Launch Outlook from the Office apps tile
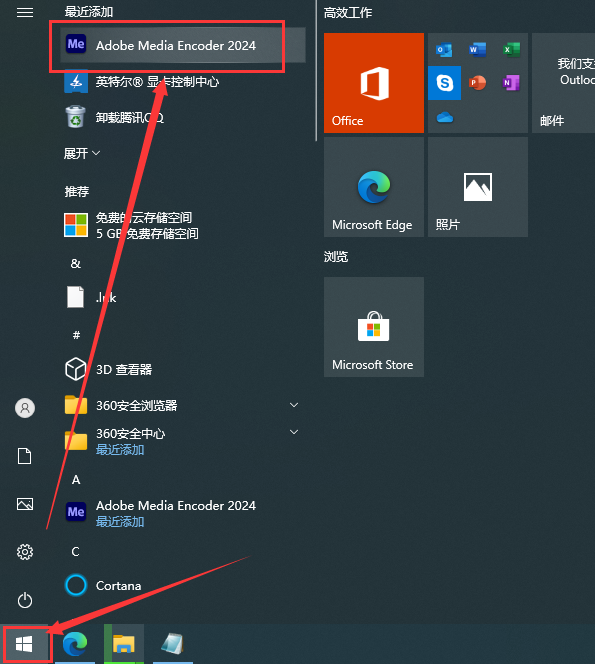 444,50
